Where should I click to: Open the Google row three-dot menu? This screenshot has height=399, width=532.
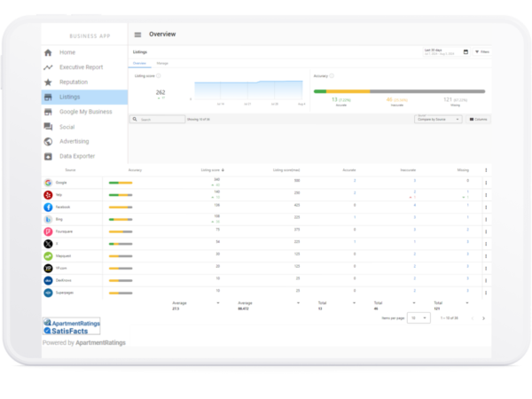coord(485,183)
